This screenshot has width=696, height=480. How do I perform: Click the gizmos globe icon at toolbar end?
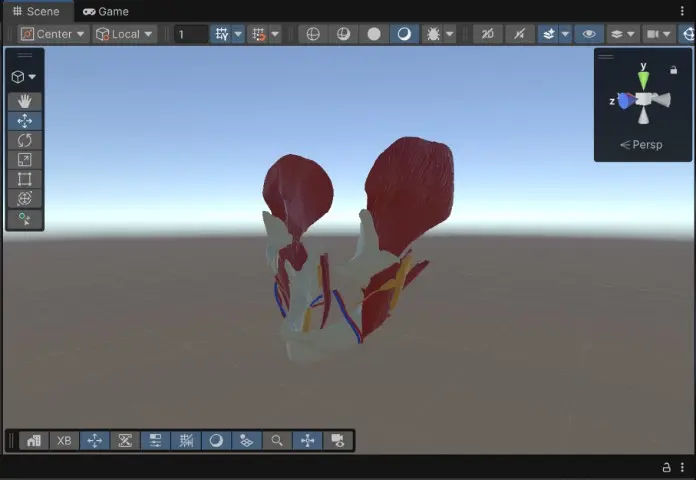(688, 34)
